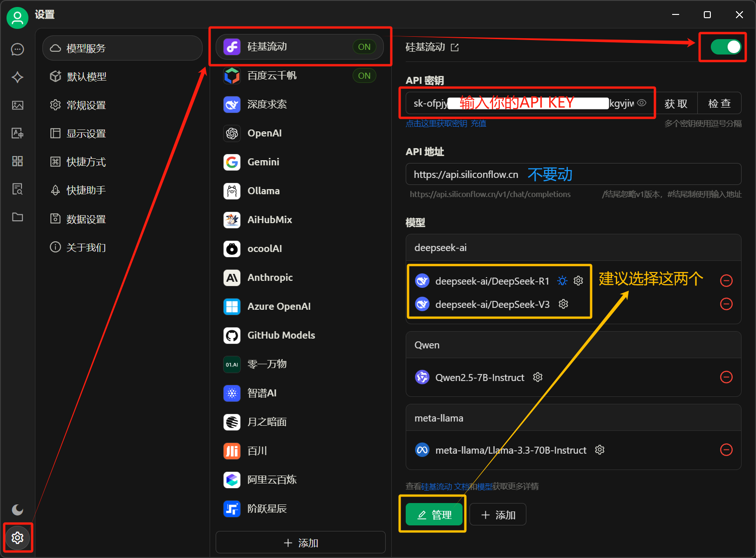Click 添加 button next to 管理

pos(498,515)
